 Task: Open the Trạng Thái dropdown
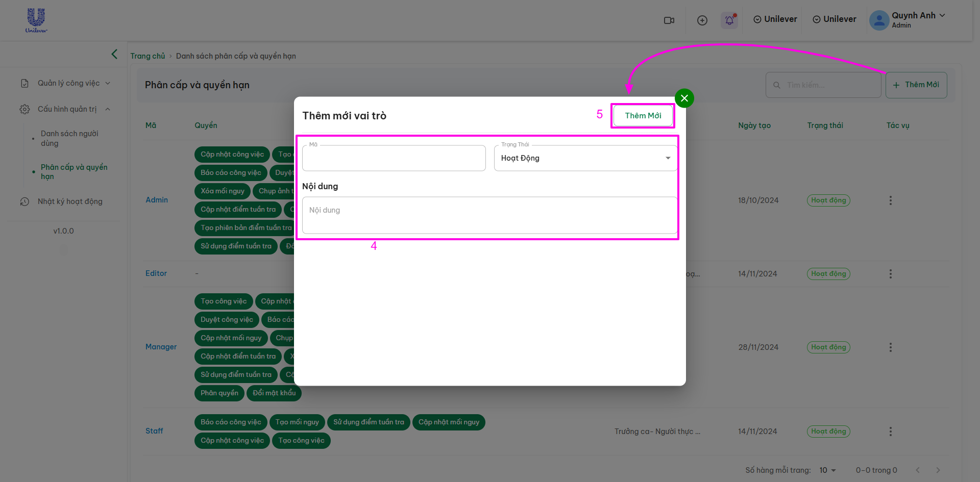[x=585, y=158]
